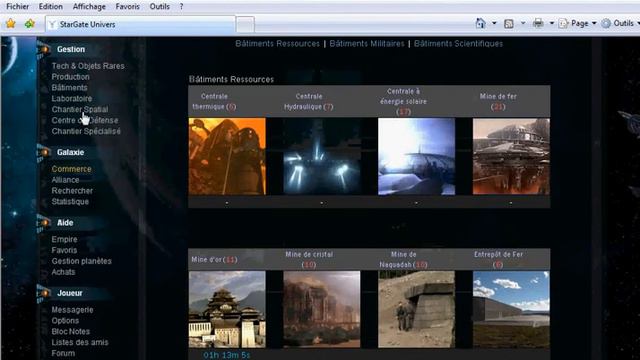The image size is (640, 360).
Task: Click the 01h 13m 5s countdown timer
Action: click(x=227, y=355)
